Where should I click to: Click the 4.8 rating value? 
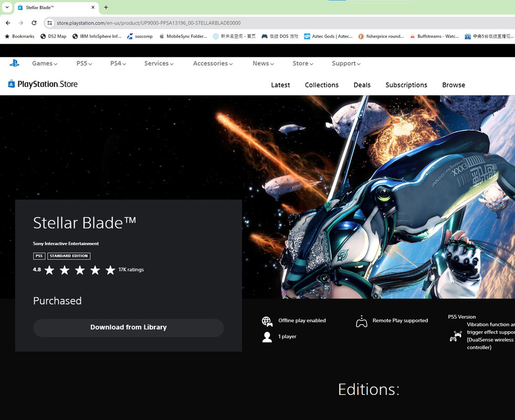click(x=37, y=270)
